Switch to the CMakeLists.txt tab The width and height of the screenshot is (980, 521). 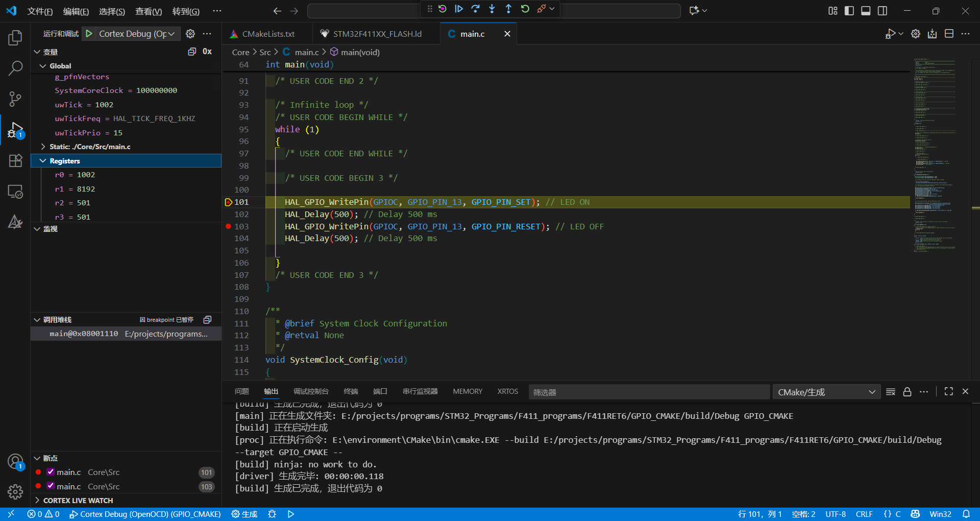(268, 34)
